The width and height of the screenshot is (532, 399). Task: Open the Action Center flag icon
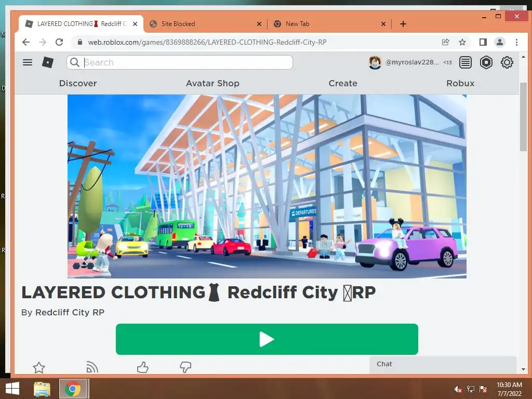coord(483,389)
